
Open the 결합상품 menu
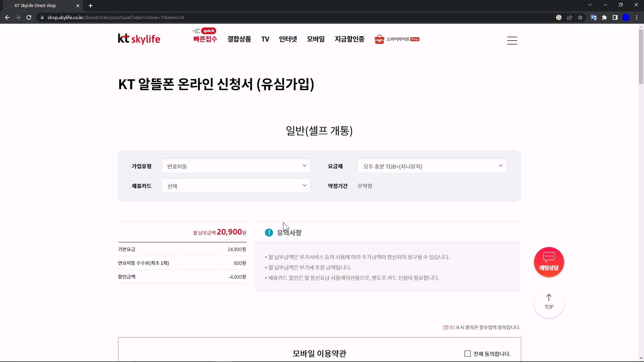point(239,39)
